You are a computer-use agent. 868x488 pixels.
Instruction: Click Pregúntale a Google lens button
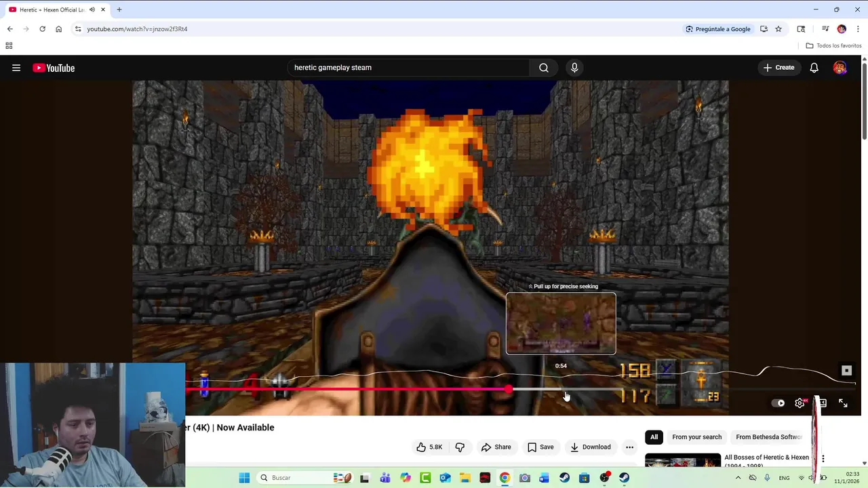pyautogui.click(x=718, y=29)
